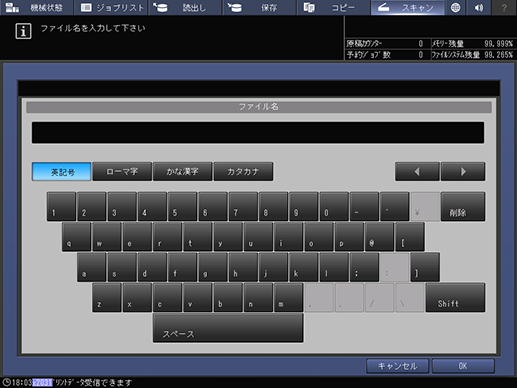Tap the 3 key
Image resolution: width=517 pixels, height=388 pixels.
point(122,206)
